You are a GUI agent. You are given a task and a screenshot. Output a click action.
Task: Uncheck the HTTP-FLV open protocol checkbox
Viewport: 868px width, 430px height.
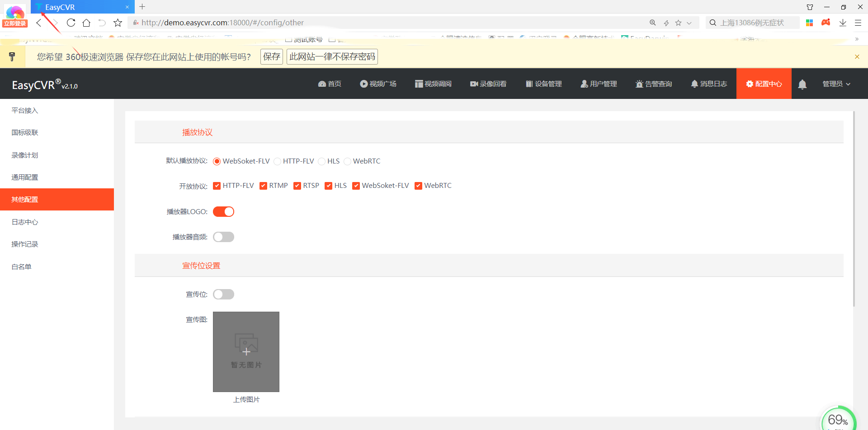217,186
